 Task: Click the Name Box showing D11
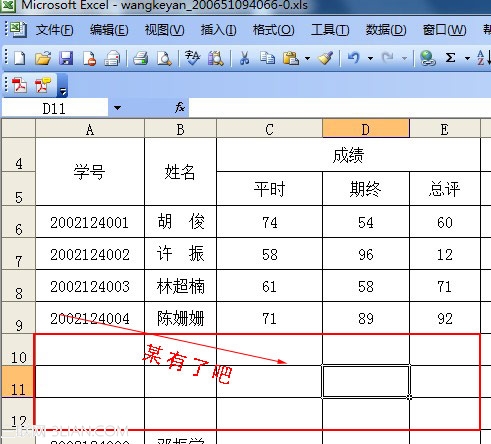tap(55, 108)
